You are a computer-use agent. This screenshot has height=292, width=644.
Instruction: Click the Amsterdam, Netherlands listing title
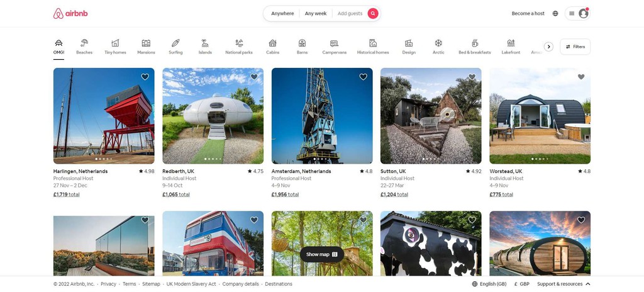(301, 171)
